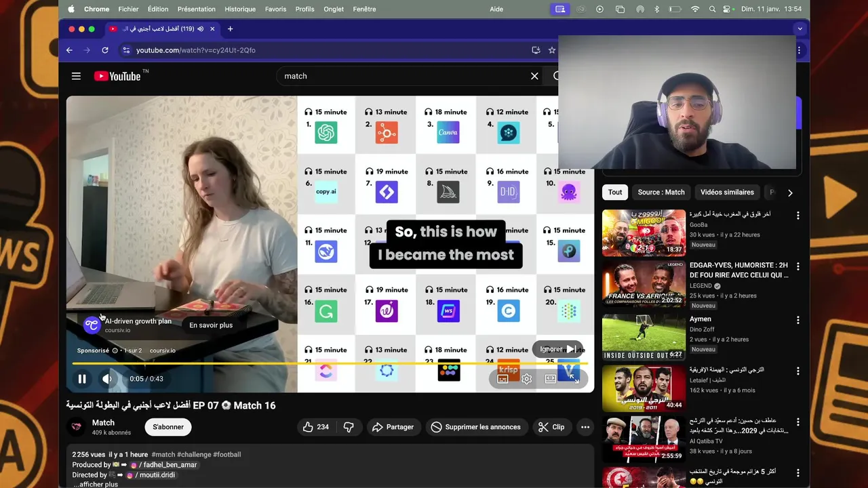Go to YouTube home via logo
Screen dimensions: 868x488
117,76
